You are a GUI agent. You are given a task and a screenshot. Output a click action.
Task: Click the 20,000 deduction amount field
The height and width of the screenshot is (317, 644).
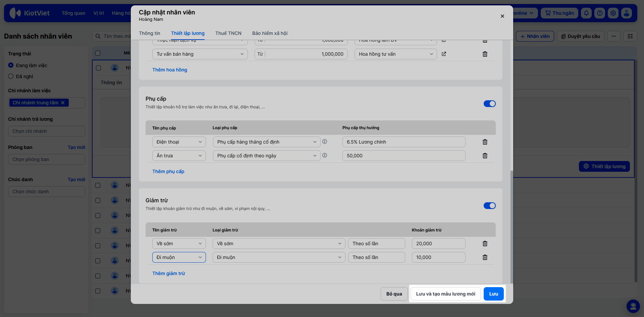tap(439, 244)
